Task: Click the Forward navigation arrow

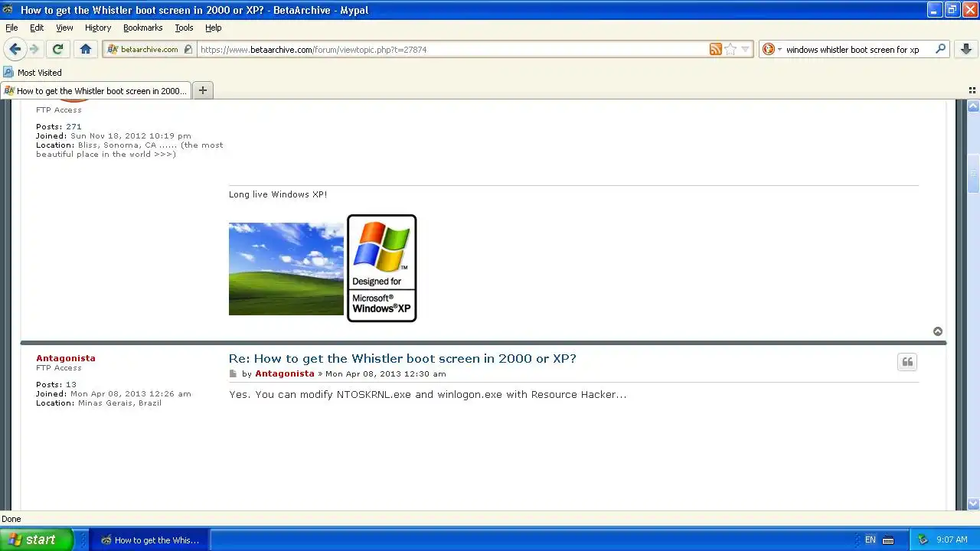Action: tap(34, 49)
